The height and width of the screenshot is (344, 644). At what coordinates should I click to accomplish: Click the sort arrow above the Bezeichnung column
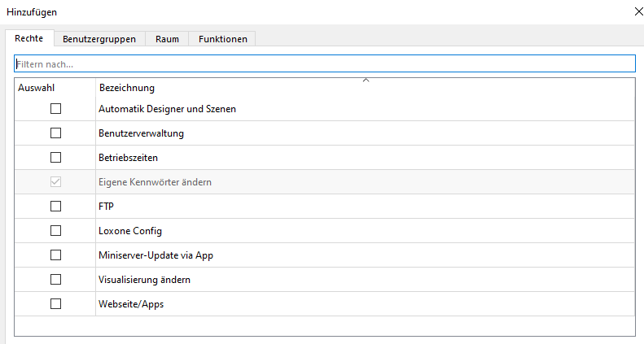click(366, 81)
